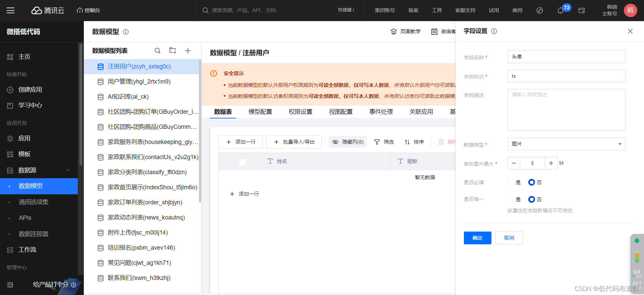
Task: Open 工具 in the top navigation
Action: [437, 10]
